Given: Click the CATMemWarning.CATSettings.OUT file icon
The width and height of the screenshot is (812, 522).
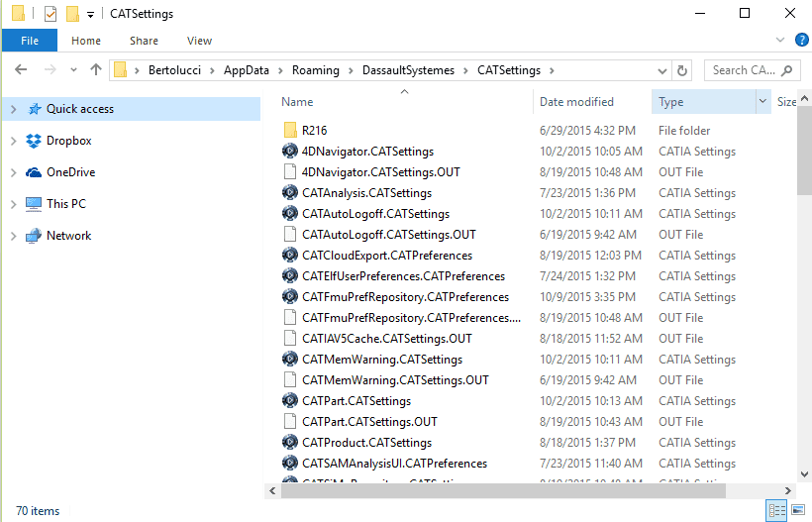Looking at the screenshot, I should coord(290,379).
